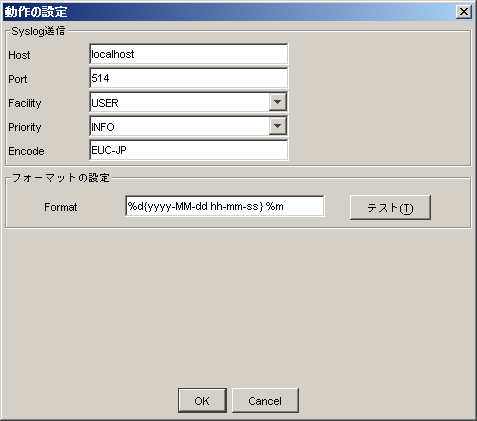This screenshot has width=477, height=421.
Task: Select the USER value in Facility combo box
Action: coord(179,103)
